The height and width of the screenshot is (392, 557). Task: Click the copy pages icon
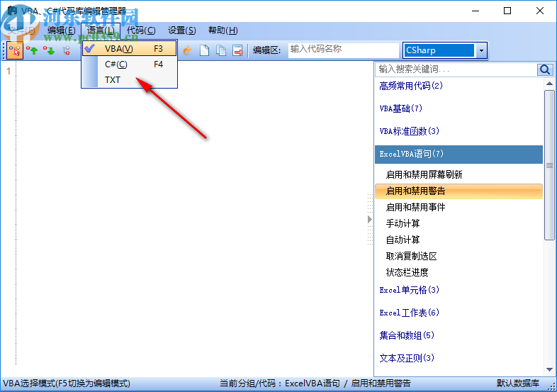(x=221, y=50)
